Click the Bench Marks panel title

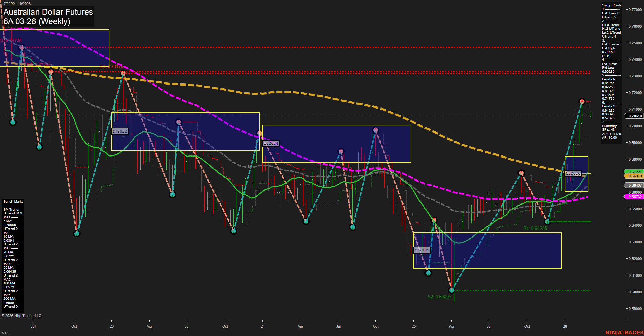(13, 201)
